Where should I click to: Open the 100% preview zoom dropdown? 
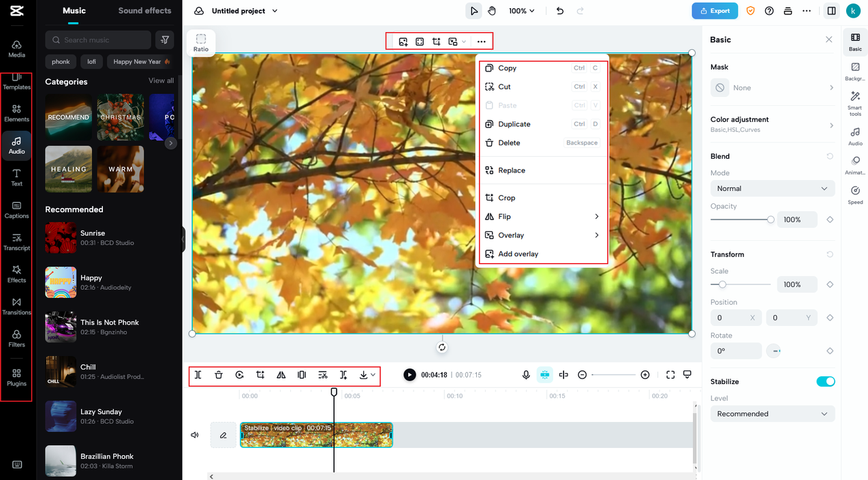pos(522,11)
